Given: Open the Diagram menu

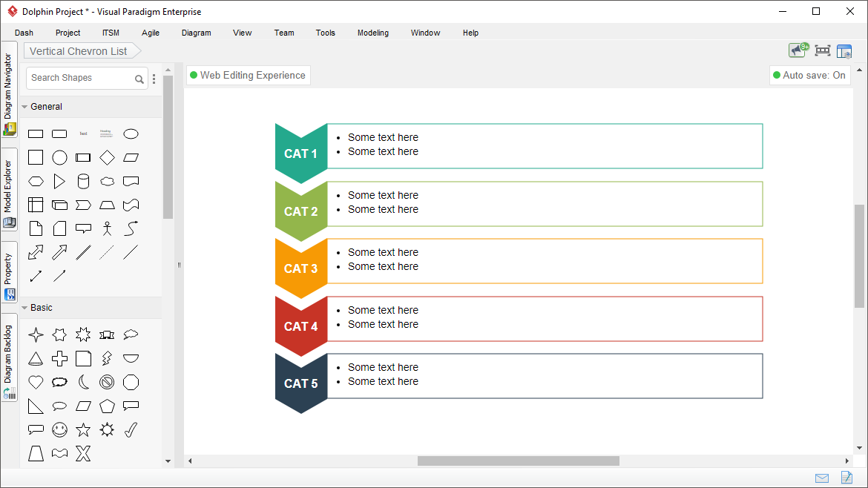Looking at the screenshot, I should click(197, 33).
